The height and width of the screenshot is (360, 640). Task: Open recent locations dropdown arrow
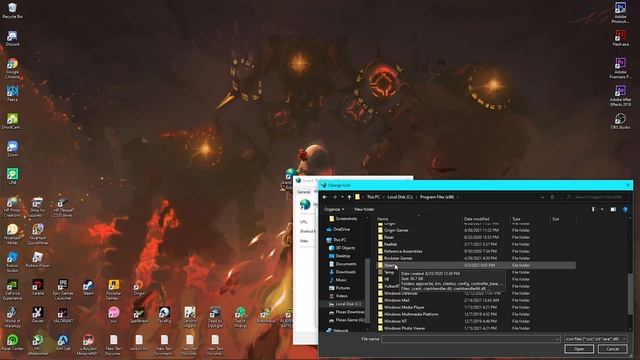point(342,197)
